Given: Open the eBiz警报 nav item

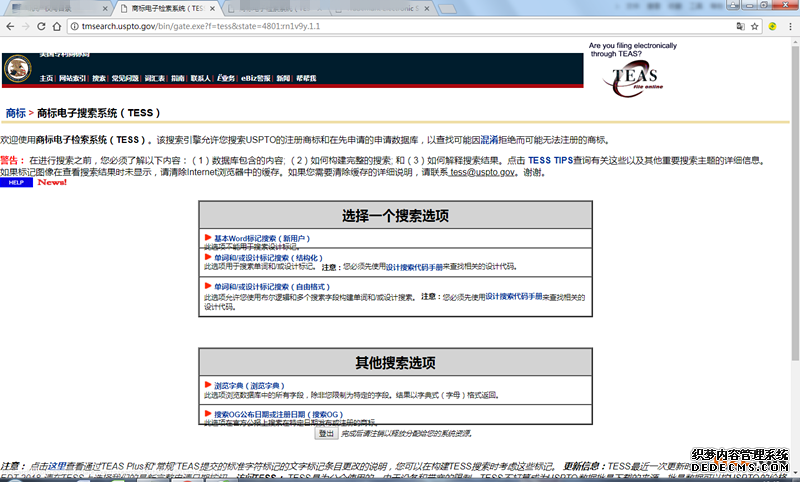Looking at the screenshot, I should point(256,78).
